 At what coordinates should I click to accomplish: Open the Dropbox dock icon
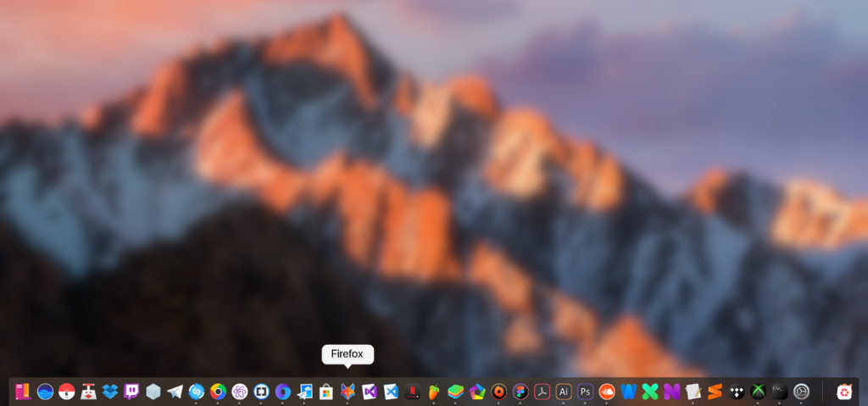point(110,392)
